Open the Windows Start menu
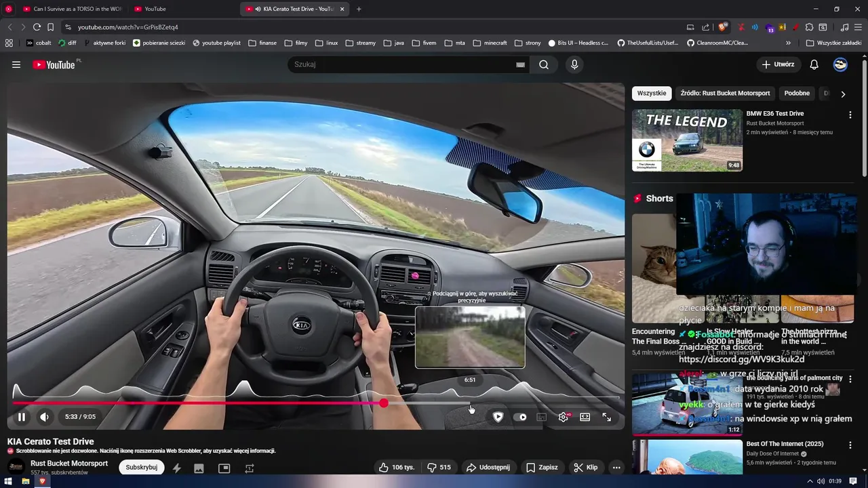Viewport: 868px width, 488px height. click(9, 481)
